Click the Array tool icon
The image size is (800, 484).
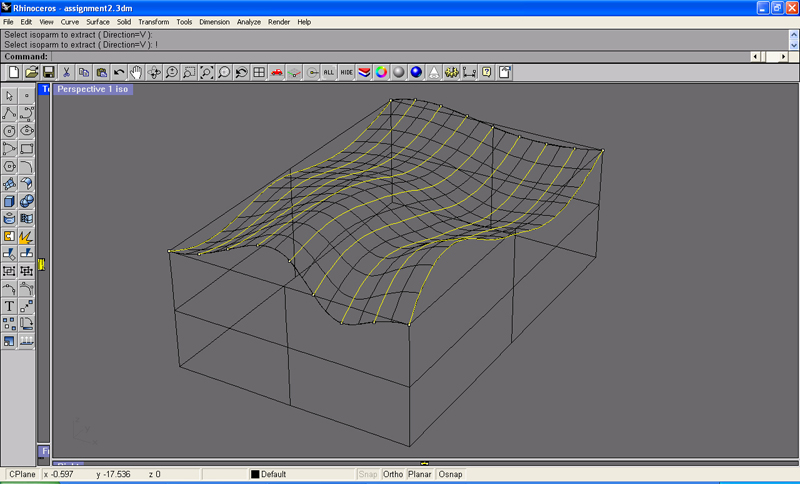tap(9, 323)
